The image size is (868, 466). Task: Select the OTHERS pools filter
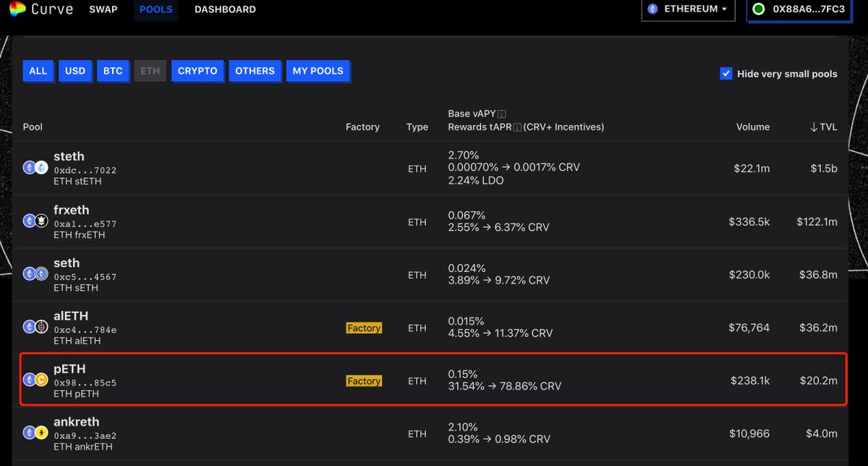[x=255, y=71]
